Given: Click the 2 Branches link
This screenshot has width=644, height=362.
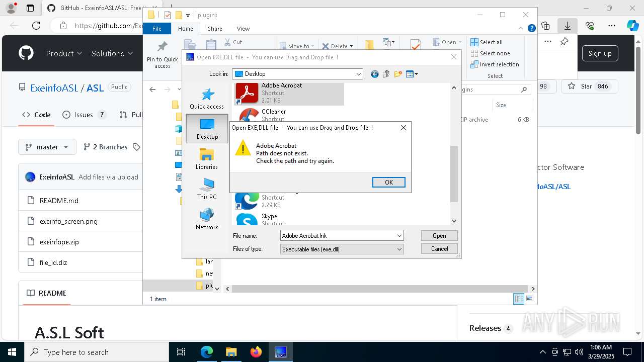Looking at the screenshot, I should coord(105,147).
